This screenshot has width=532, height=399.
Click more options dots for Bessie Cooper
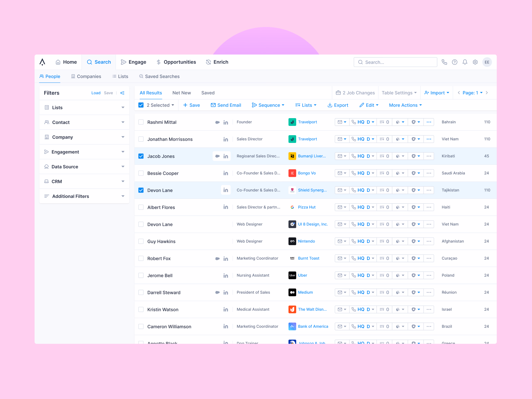click(429, 173)
